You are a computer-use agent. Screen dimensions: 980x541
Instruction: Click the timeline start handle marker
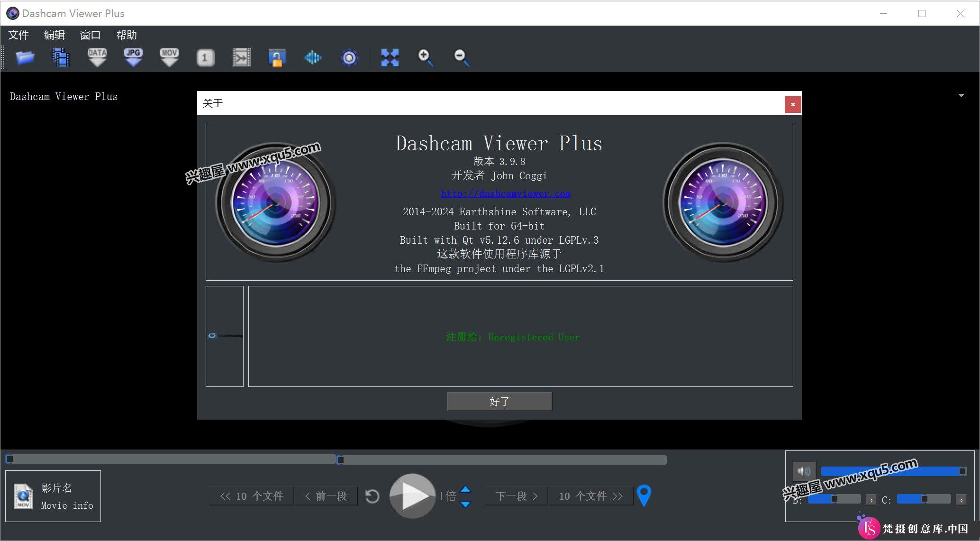coord(9,459)
